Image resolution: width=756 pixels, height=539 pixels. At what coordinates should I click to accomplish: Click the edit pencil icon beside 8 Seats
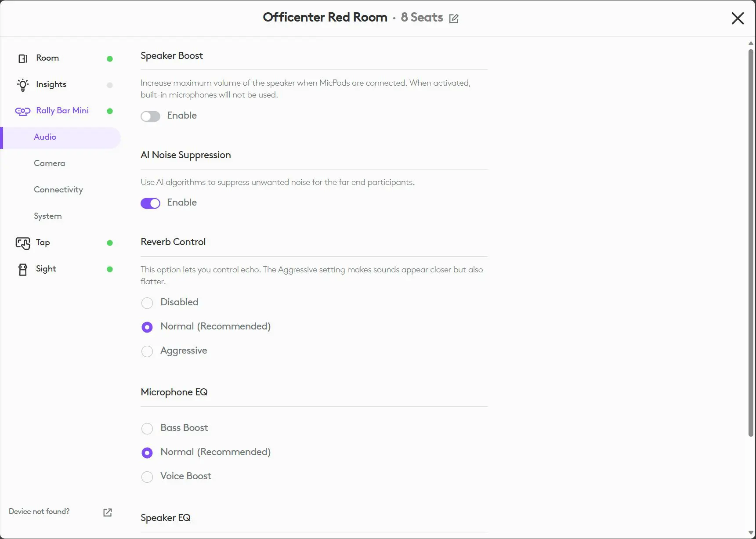coord(454,18)
